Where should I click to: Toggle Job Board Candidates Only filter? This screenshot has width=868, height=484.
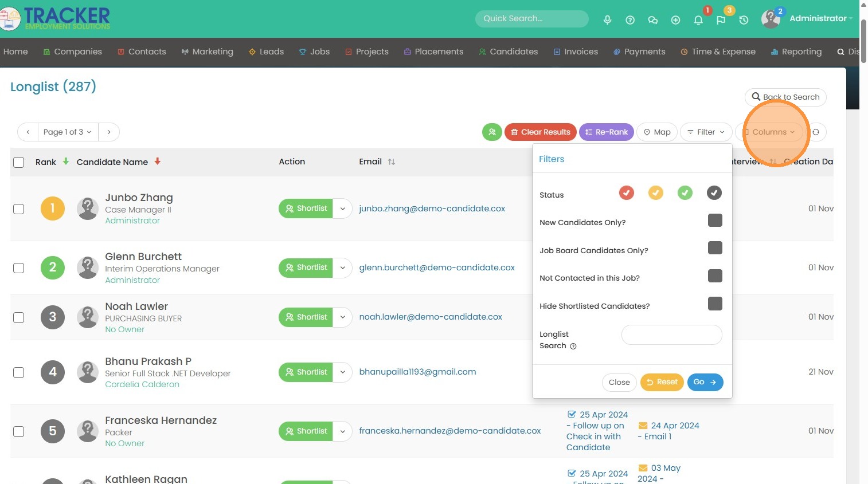715,248
